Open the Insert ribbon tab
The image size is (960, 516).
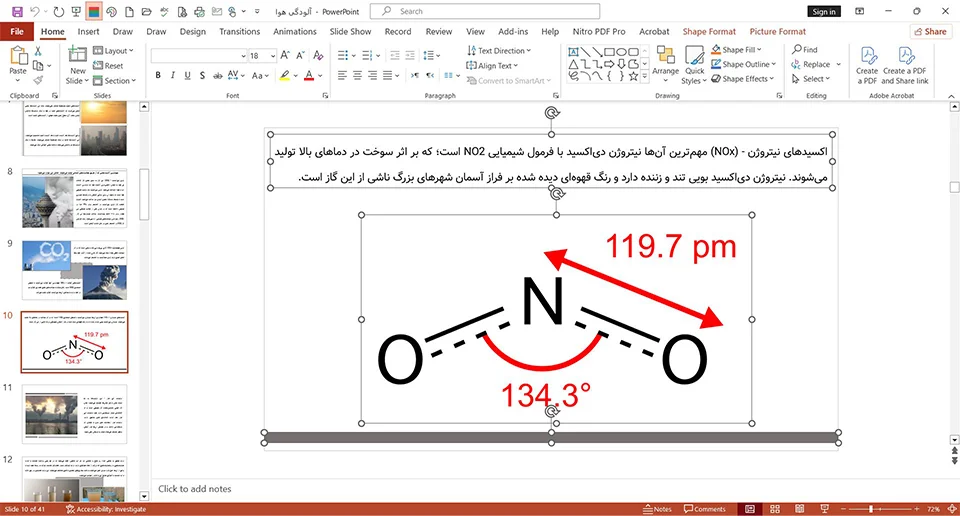tap(88, 31)
